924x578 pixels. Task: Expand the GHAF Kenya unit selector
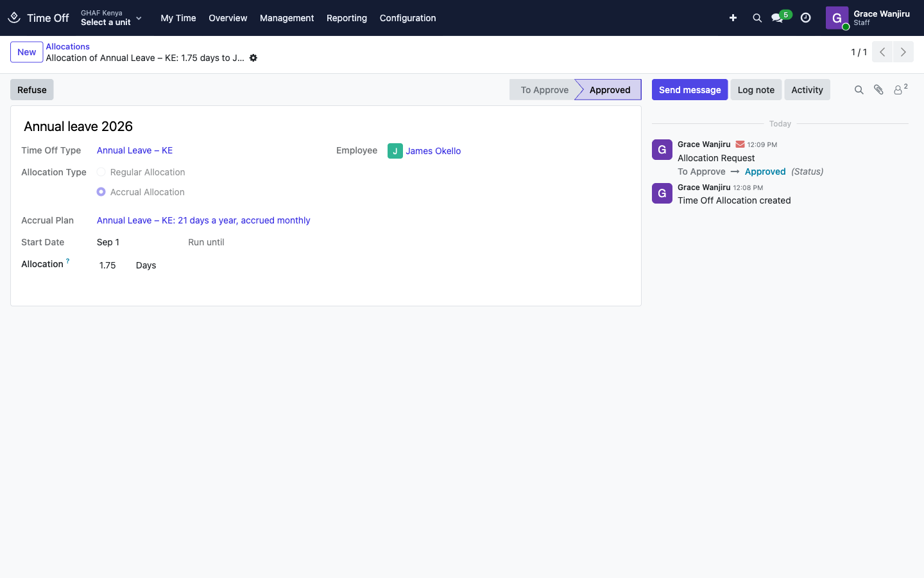coord(111,18)
